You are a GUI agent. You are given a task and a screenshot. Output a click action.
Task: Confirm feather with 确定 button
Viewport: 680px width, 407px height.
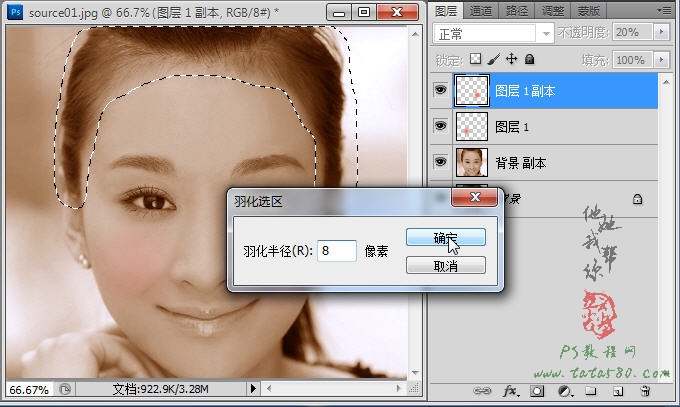[x=446, y=237]
